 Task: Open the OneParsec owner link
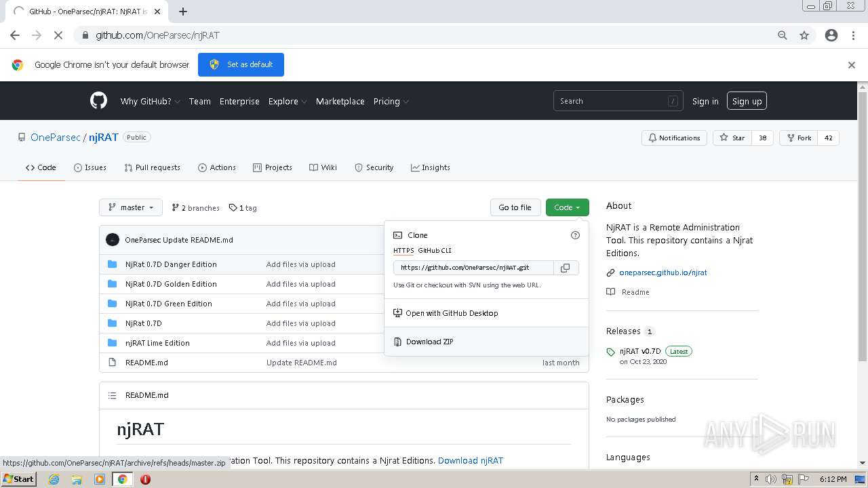click(x=56, y=137)
